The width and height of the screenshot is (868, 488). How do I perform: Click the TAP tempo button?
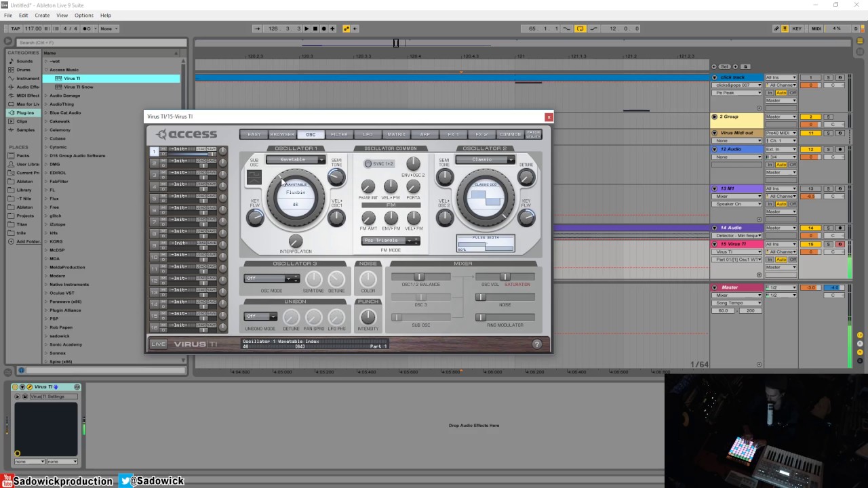pyautogui.click(x=16, y=28)
